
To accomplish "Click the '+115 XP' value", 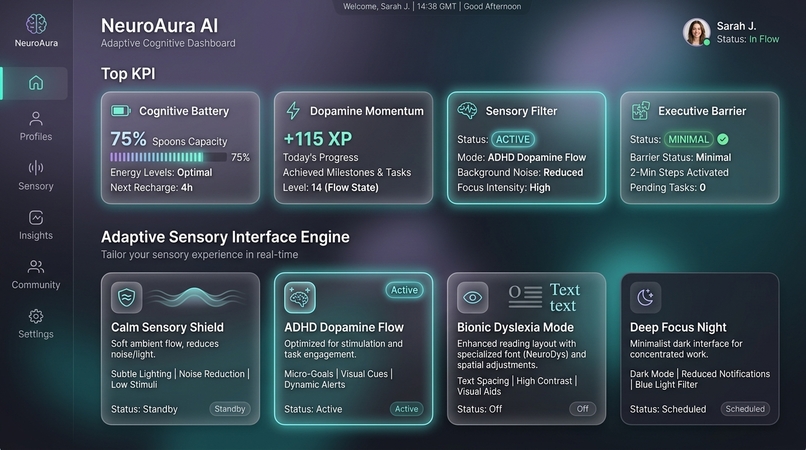I will 318,138.
